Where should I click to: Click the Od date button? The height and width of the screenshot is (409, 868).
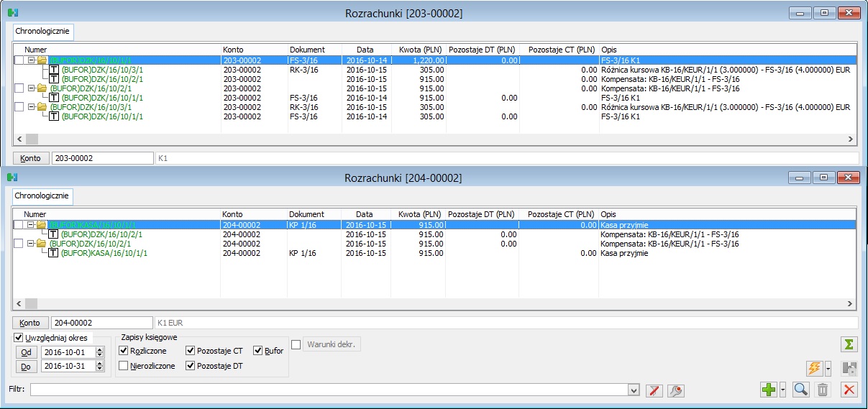[x=27, y=353]
